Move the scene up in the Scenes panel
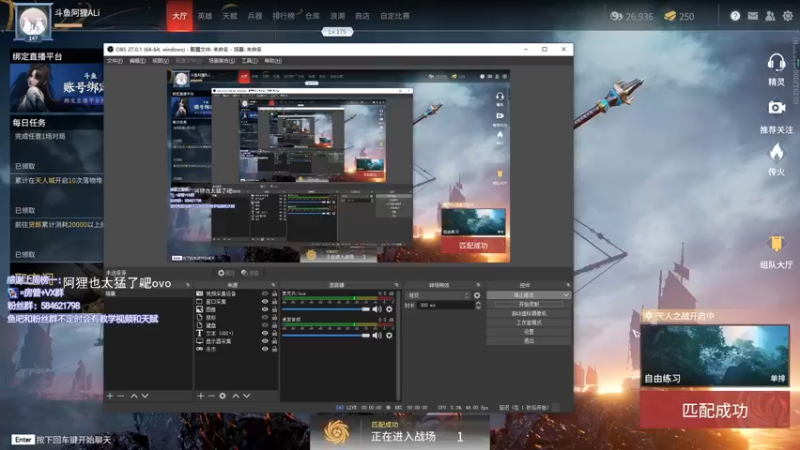800x450 pixels. pos(134,396)
